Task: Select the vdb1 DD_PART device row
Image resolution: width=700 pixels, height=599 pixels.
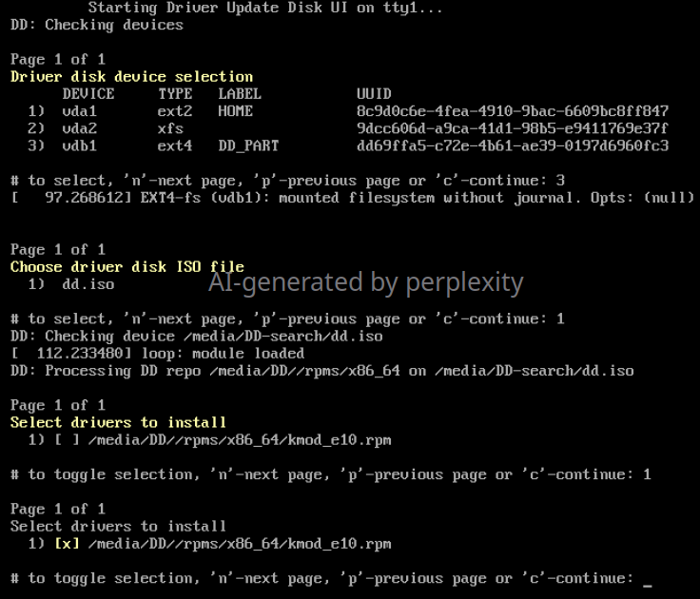Action: pos(348,146)
